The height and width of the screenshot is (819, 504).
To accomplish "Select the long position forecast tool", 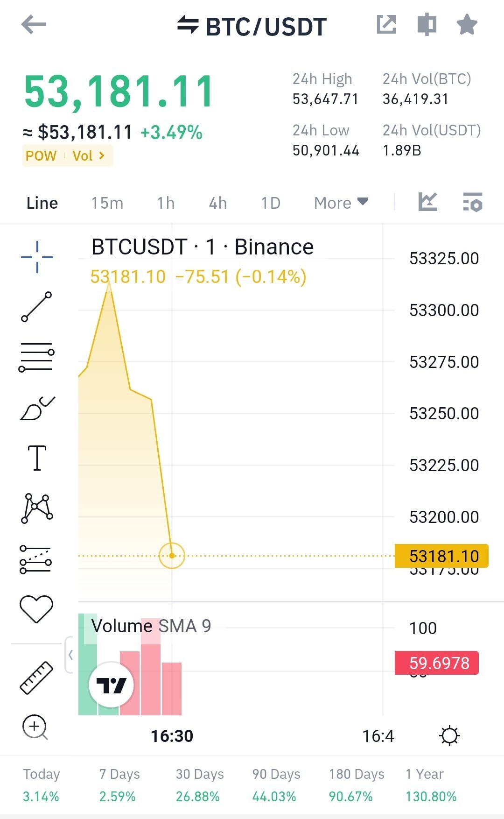I will [36, 559].
